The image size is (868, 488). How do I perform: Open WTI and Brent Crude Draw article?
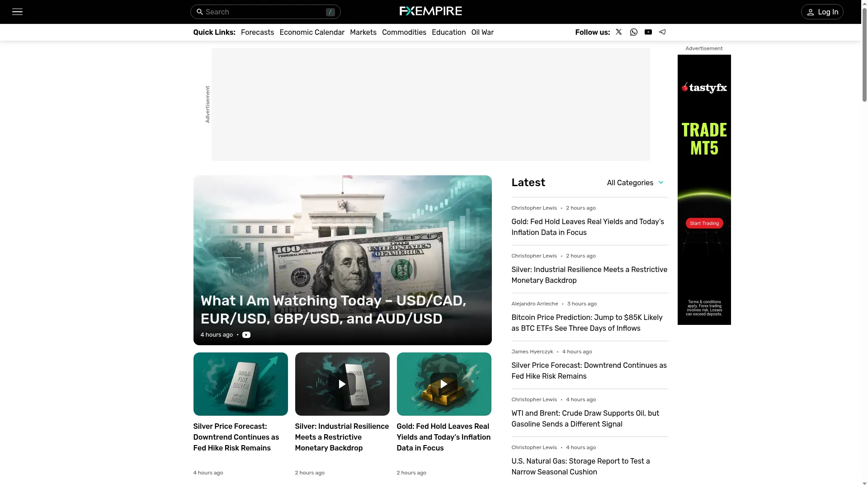pyautogui.click(x=585, y=418)
